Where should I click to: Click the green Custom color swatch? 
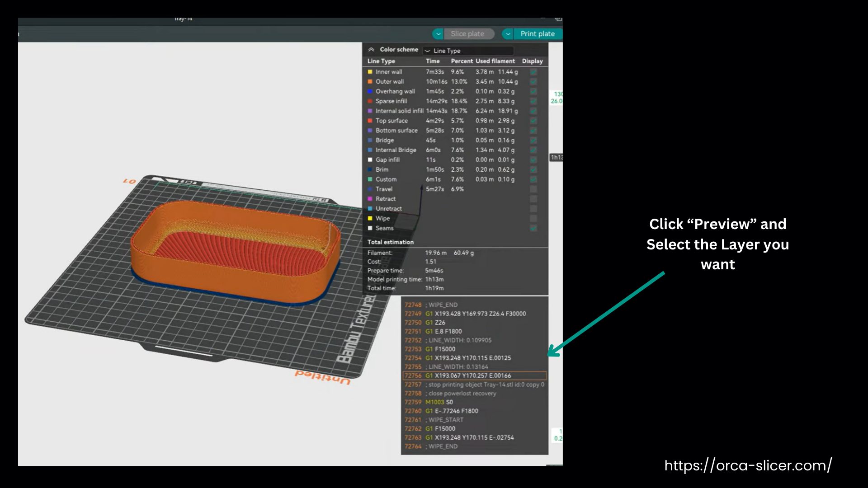tap(370, 179)
